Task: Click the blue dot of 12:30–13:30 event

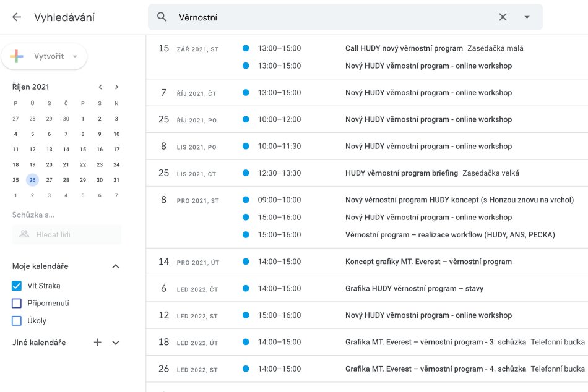Action: 246,173
